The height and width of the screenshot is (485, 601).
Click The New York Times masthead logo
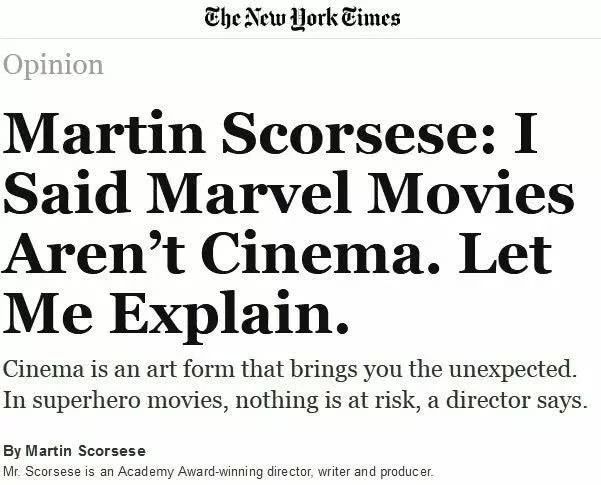pos(300,17)
